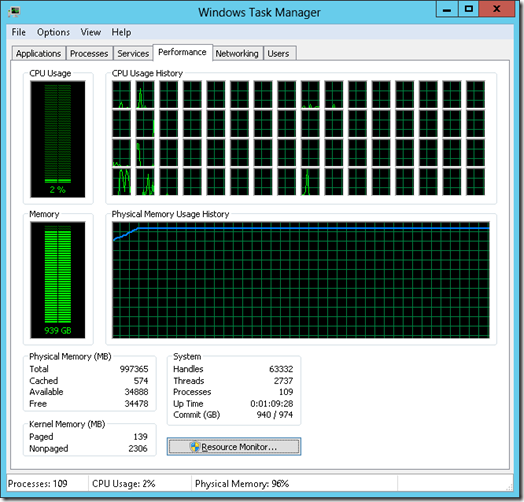This screenshot has height=502, width=524.
Task: Switch to the Services tab
Action: click(133, 53)
